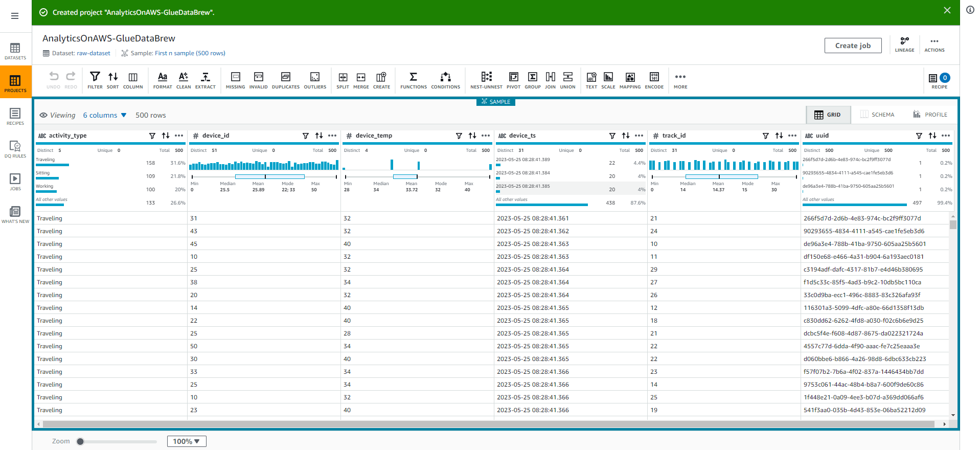980x450 pixels.
Task: Switch to the Profile view tab
Action: tap(930, 115)
